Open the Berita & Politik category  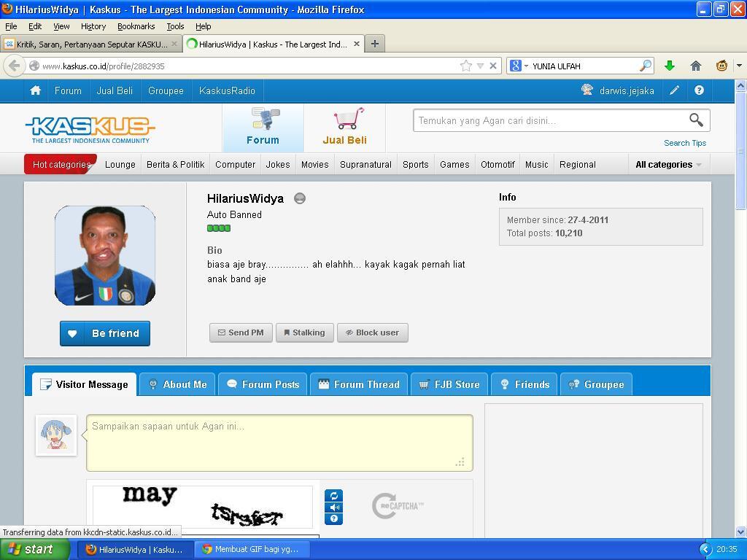pos(175,165)
